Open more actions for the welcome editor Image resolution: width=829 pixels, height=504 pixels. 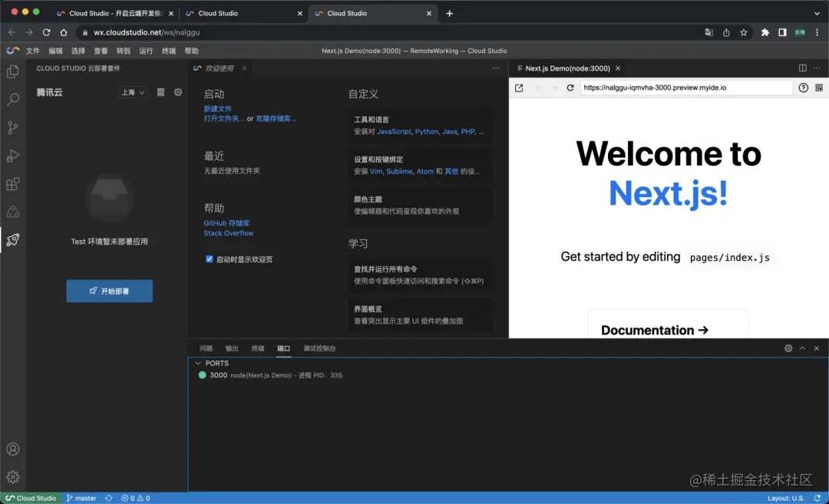tap(496, 68)
